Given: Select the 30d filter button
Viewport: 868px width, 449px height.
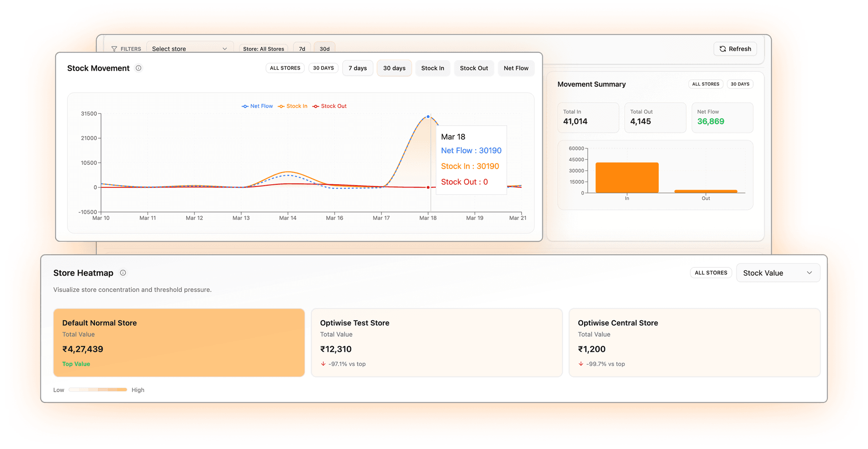Looking at the screenshot, I should [x=325, y=48].
